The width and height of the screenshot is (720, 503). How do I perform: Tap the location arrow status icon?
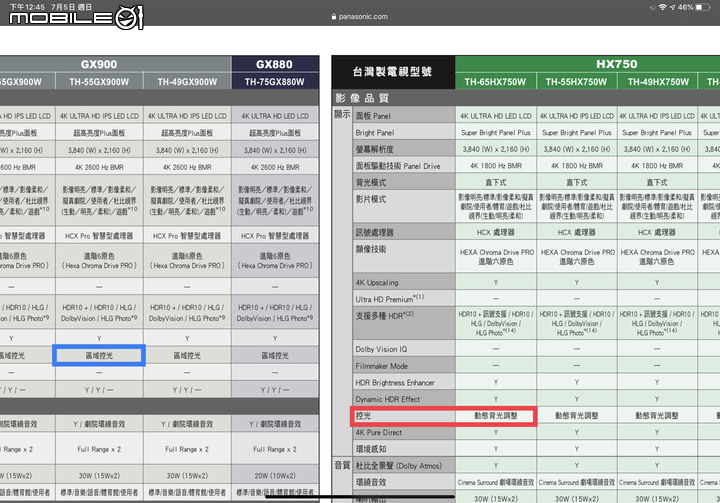point(672,7)
